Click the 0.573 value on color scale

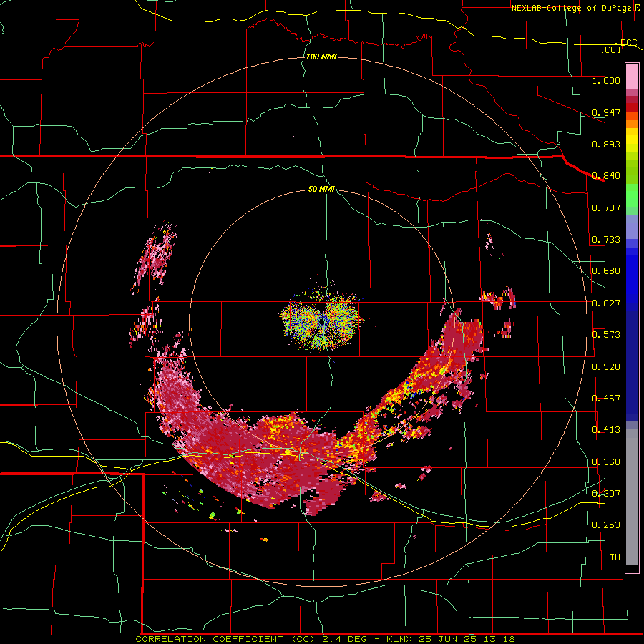coord(606,335)
